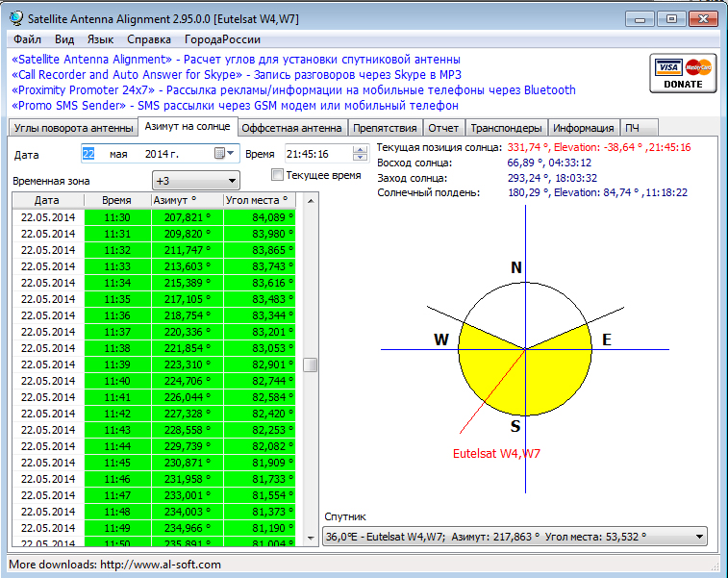Click the Eutelsat W4,W7 label on the compass
Screen dimensions: 728x578
point(496,454)
